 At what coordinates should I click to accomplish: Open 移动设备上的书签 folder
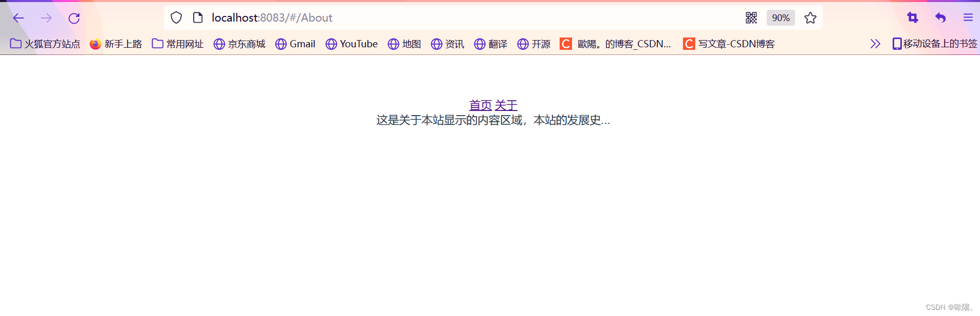pos(935,44)
